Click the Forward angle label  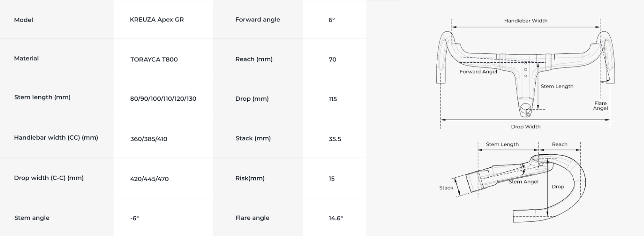click(257, 19)
